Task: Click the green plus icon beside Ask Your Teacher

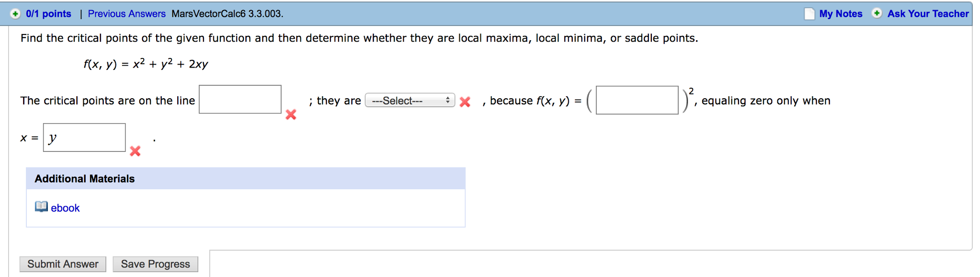Action: click(877, 13)
